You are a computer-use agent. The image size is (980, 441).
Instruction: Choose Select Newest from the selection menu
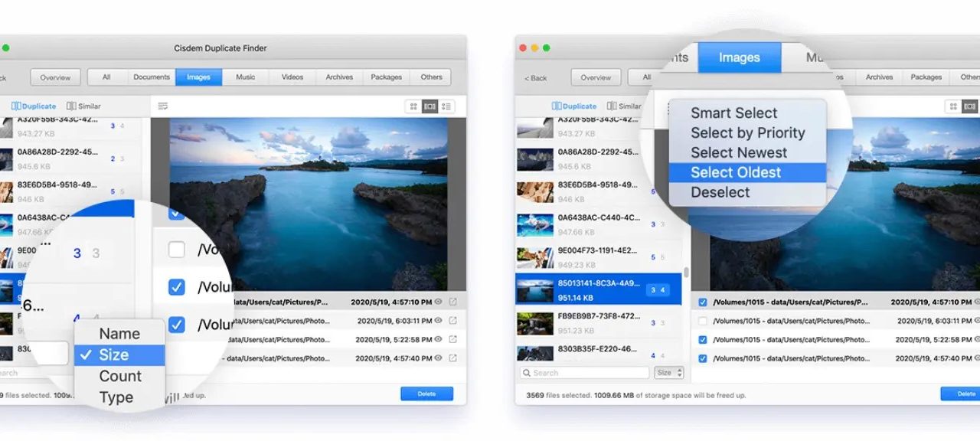(x=738, y=152)
